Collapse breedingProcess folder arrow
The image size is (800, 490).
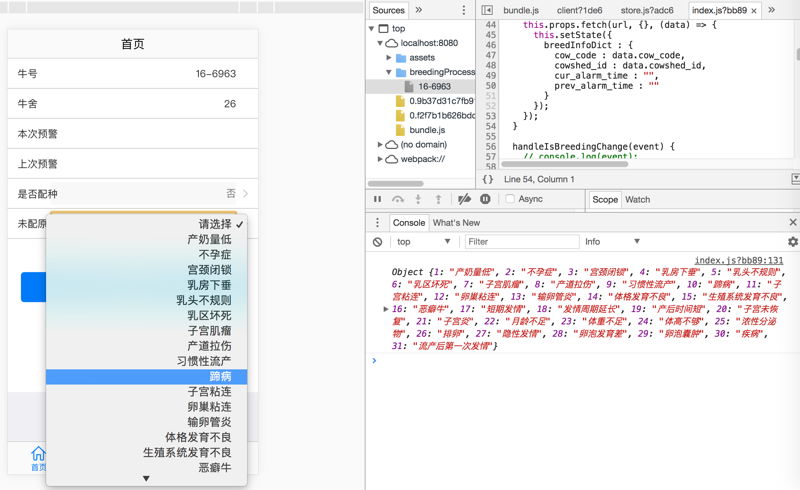(389, 72)
